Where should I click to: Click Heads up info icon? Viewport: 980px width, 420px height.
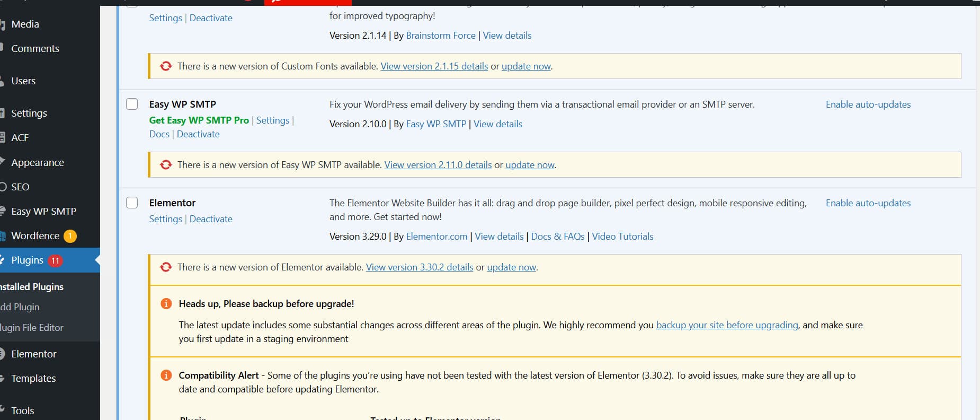coord(166,303)
